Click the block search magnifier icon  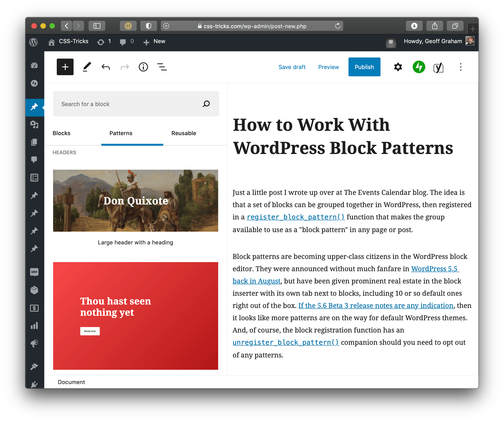pyautogui.click(x=206, y=104)
